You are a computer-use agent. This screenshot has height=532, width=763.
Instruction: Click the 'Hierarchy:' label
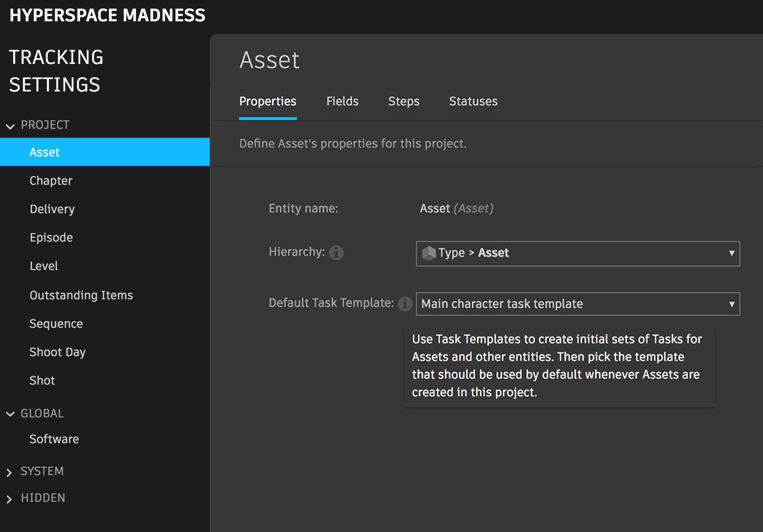point(297,252)
